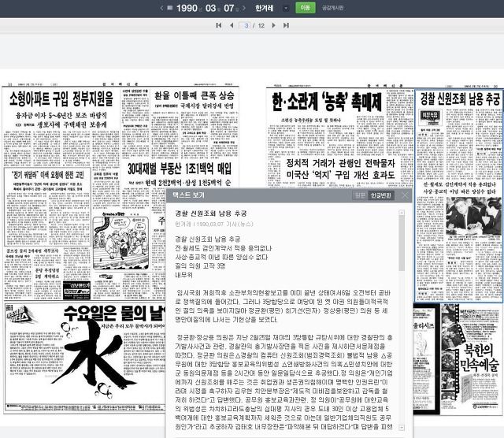Click the page number input showing 3
This screenshot has height=438, width=504.
245,25
